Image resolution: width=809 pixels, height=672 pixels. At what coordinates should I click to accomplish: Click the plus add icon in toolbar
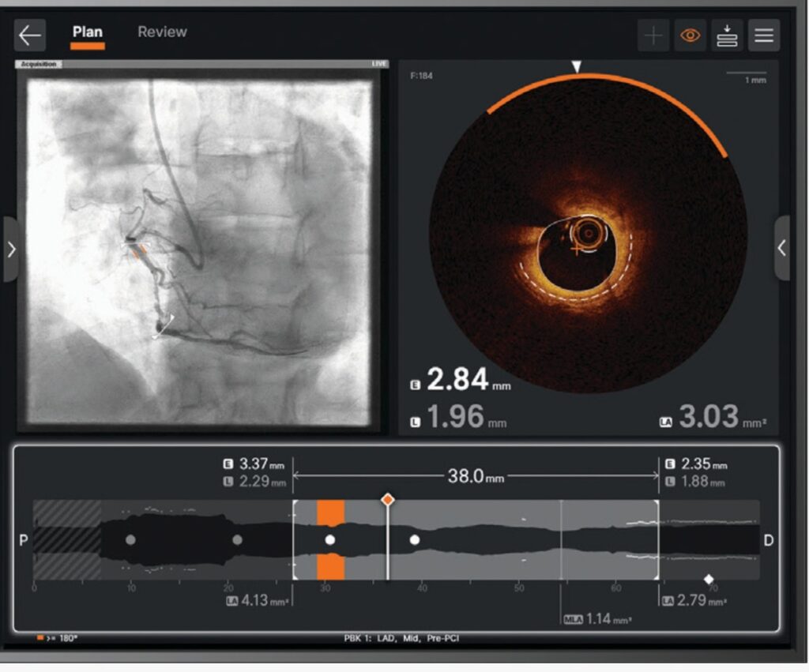653,36
